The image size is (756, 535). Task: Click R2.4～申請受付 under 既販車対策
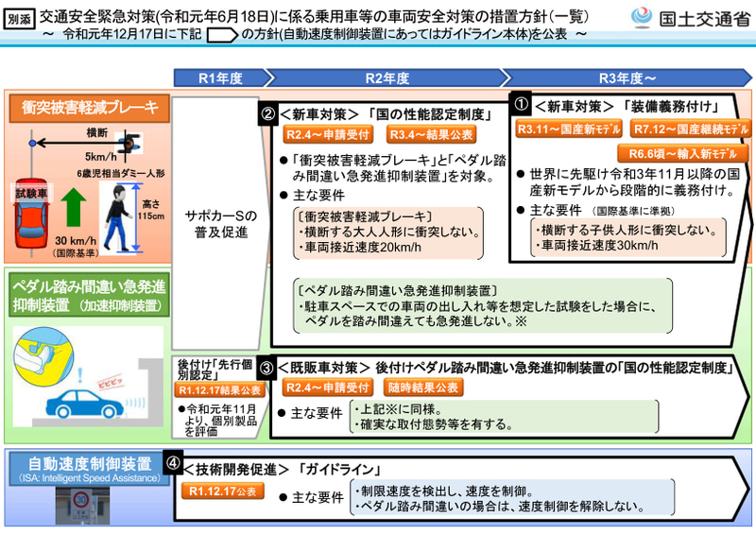pos(328,388)
